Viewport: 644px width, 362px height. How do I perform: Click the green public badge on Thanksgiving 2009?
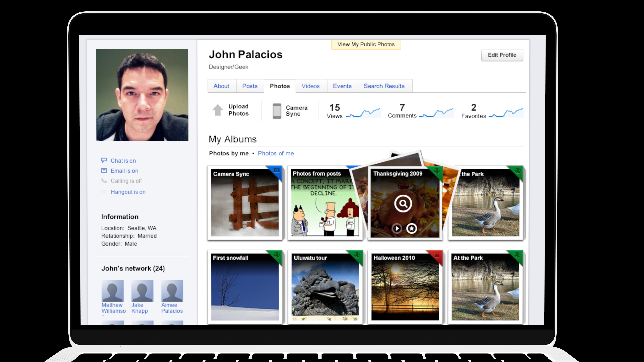pos(437,171)
